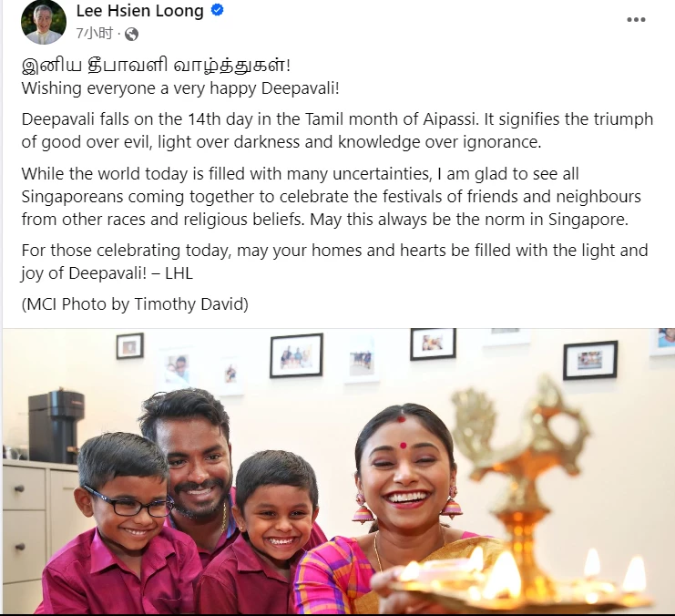The height and width of the screenshot is (616, 675).
Task: Click the globe public audience icon
Action: coord(131,34)
